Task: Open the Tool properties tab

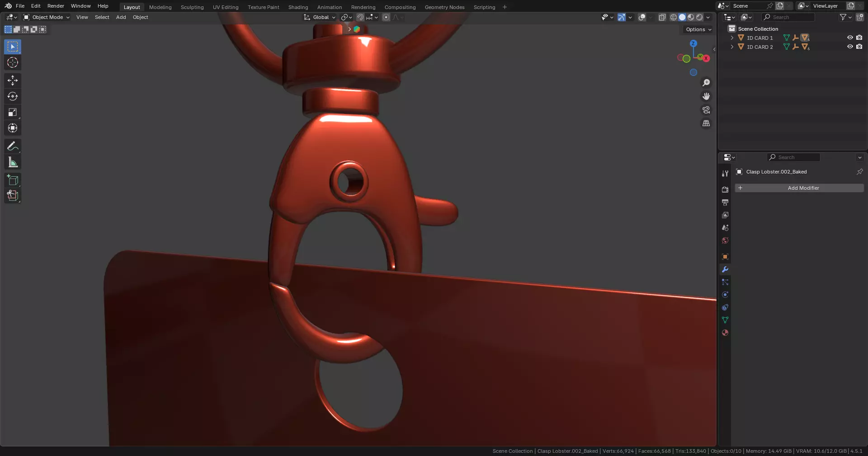Action: point(725,174)
